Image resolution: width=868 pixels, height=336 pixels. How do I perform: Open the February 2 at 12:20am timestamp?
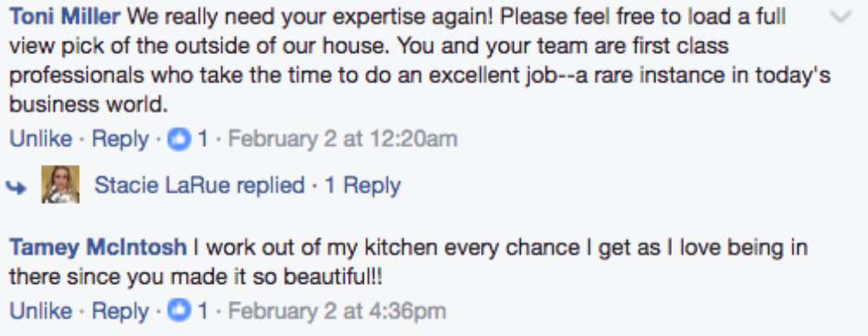tap(343, 139)
